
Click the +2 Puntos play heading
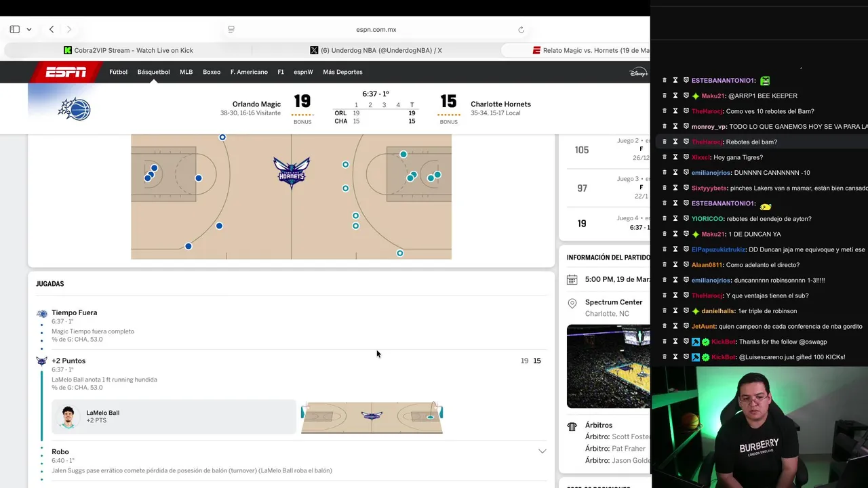coord(68,361)
